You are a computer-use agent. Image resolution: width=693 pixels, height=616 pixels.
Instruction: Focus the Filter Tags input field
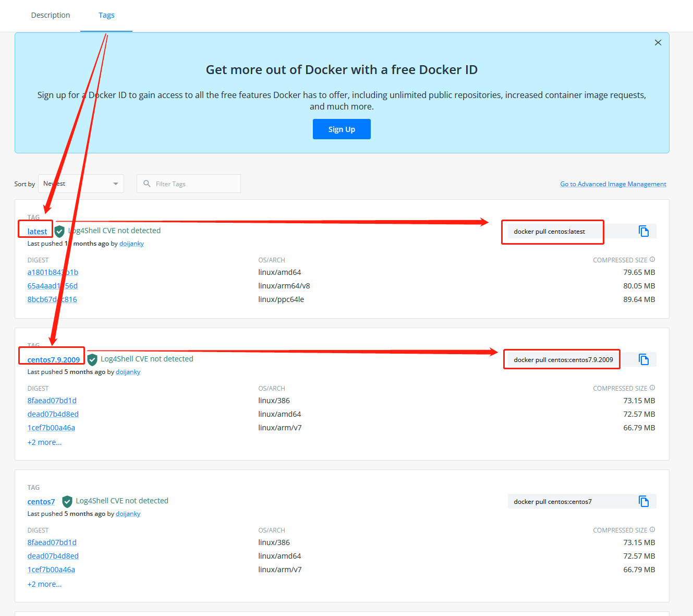pos(189,184)
